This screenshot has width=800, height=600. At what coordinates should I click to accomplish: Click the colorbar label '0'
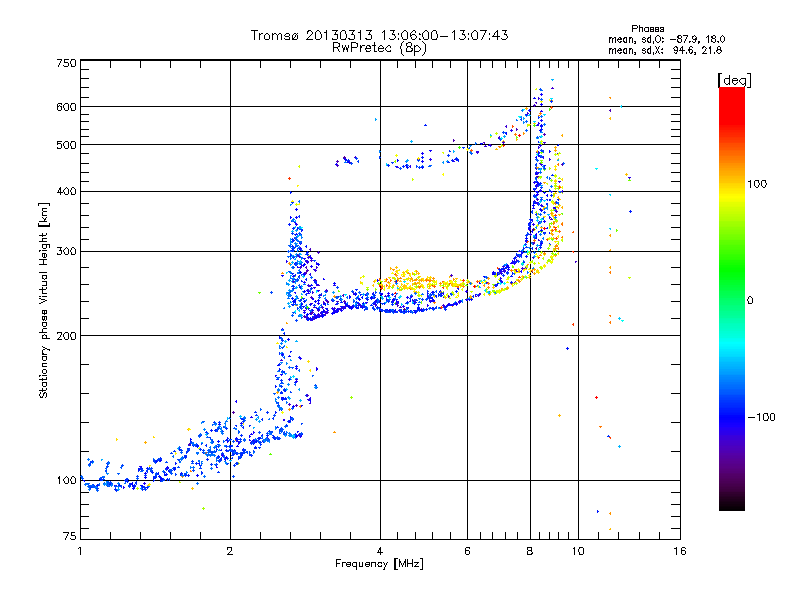(750, 301)
